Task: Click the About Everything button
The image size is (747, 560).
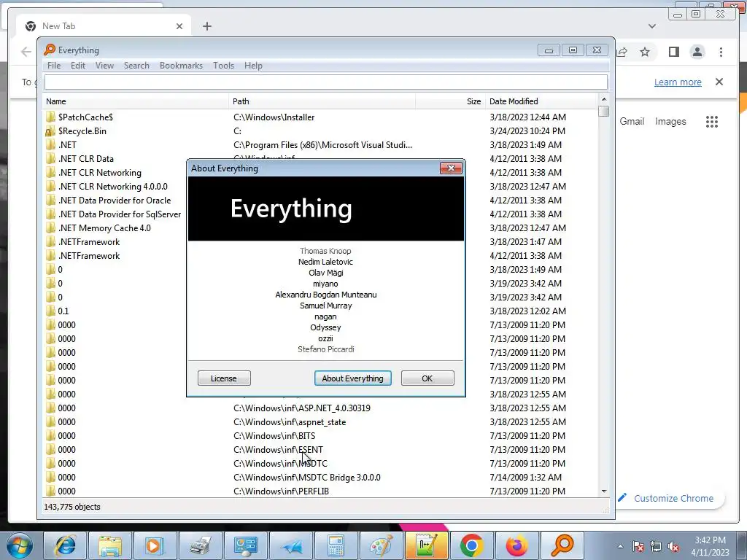Action: [x=352, y=378]
